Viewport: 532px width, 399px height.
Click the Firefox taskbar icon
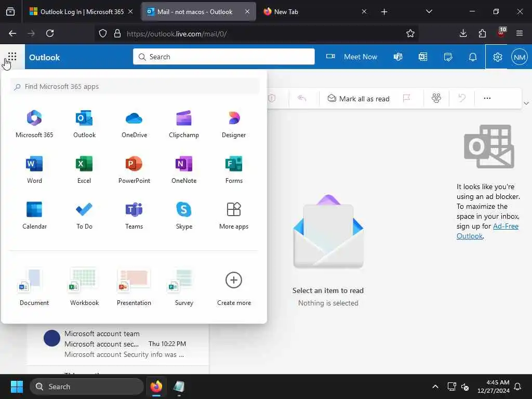[x=156, y=387]
